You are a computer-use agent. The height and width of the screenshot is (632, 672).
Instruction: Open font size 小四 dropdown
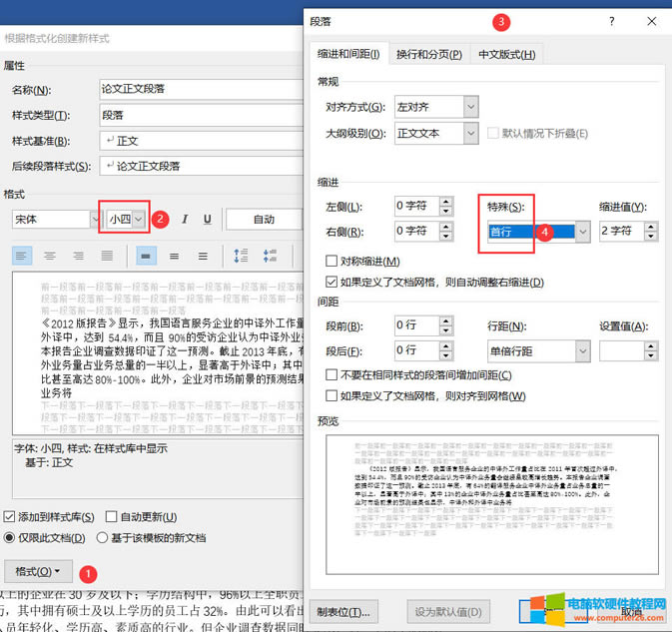(139, 220)
